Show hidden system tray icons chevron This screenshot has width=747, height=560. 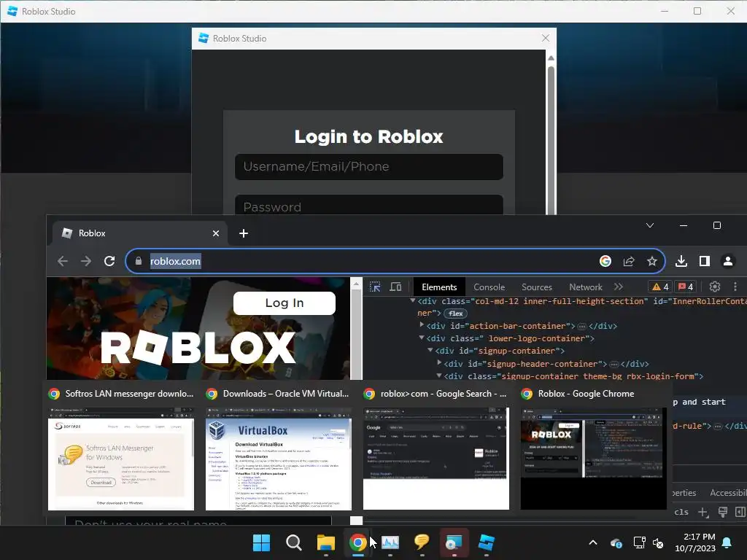tap(593, 542)
